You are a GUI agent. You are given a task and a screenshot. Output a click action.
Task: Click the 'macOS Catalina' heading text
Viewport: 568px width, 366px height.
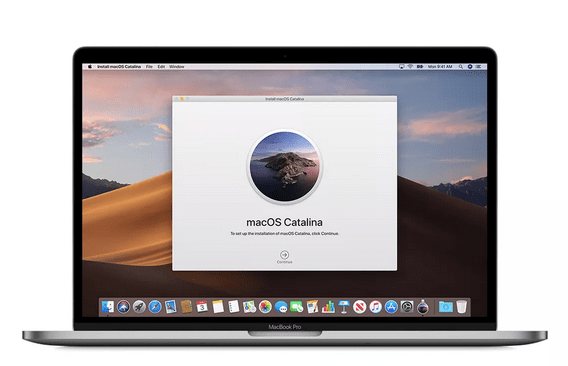[x=284, y=222]
